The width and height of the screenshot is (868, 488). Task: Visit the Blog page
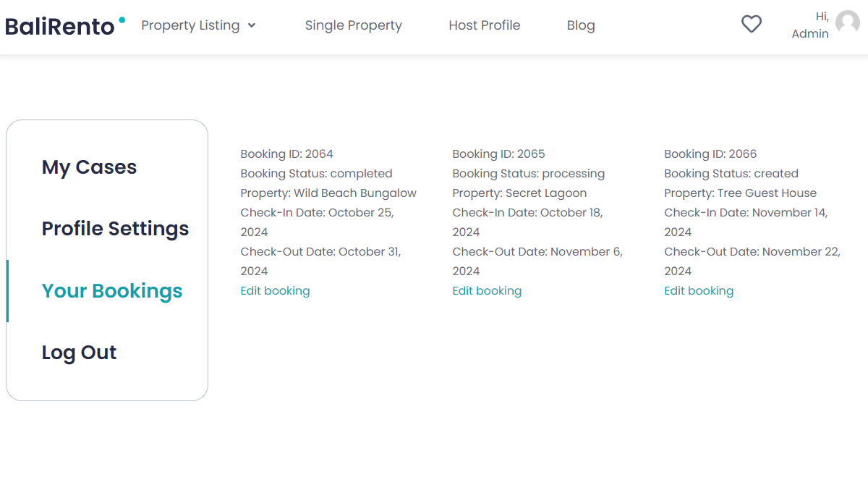[581, 25]
